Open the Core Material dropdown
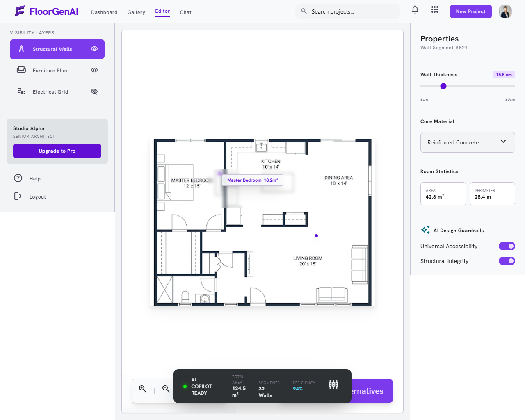This screenshot has width=525, height=420. (x=468, y=142)
